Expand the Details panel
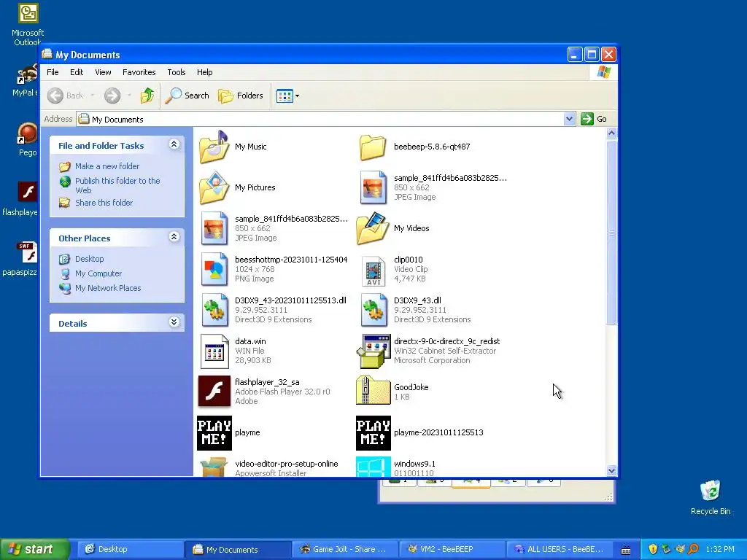The image size is (747, 560). tap(174, 322)
